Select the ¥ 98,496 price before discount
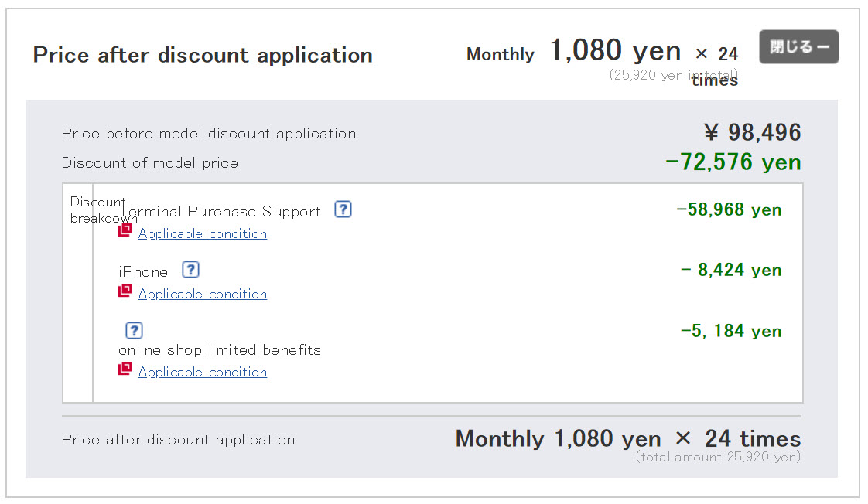The height and width of the screenshot is (504, 868). point(752,132)
